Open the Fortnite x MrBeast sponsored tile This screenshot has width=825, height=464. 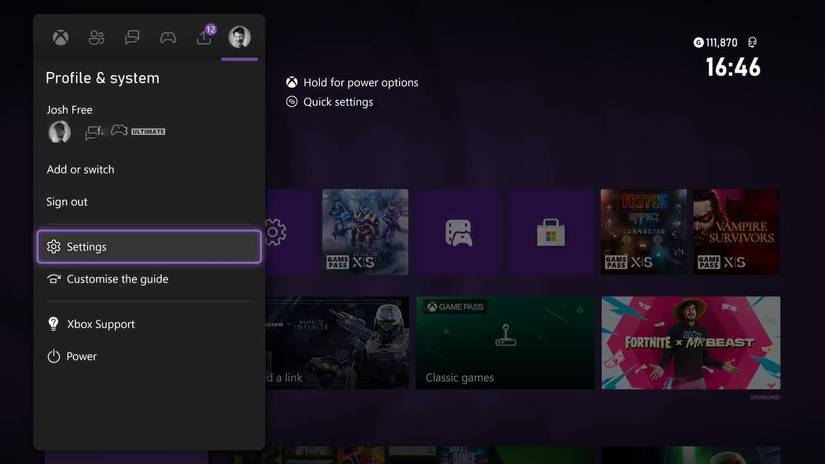coord(691,343)
